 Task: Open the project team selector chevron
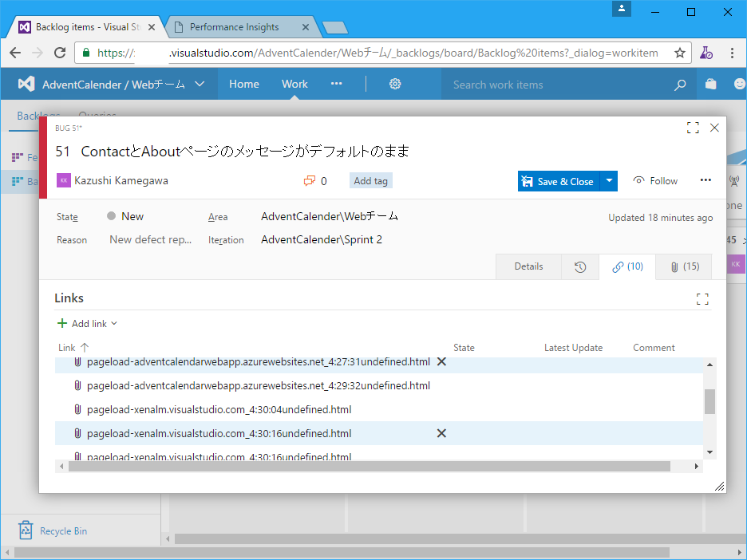[x=200, y=85]
